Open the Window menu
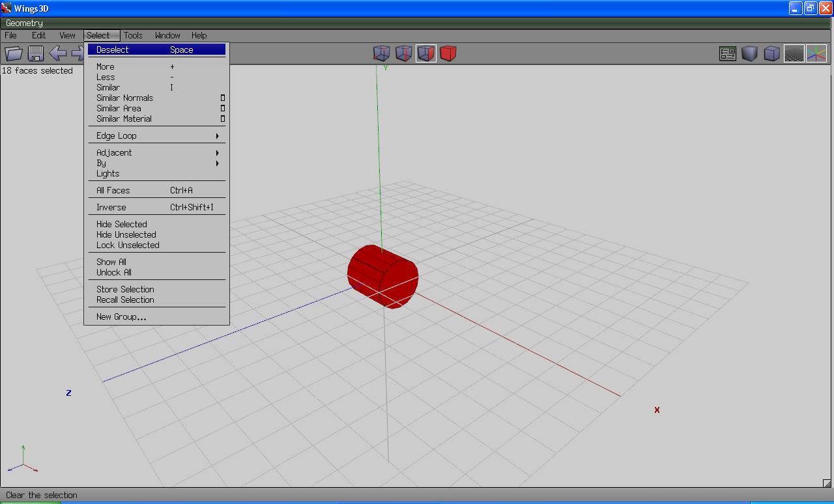 pos(167,35)
